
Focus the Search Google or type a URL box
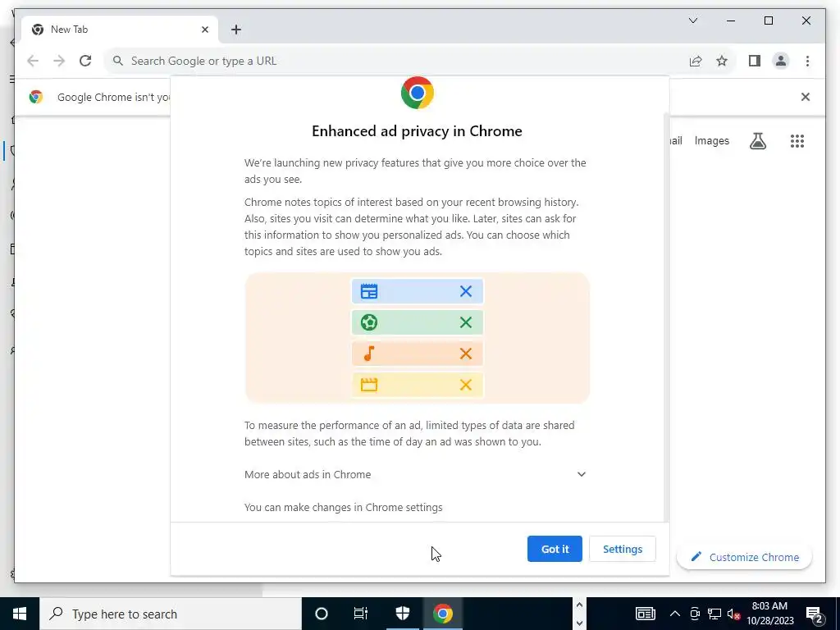[x=396, y=61]
